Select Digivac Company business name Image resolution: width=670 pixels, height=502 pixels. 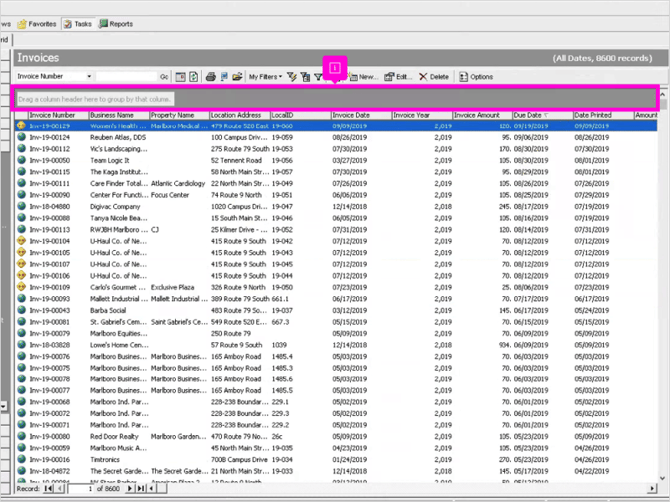point(115,206)
